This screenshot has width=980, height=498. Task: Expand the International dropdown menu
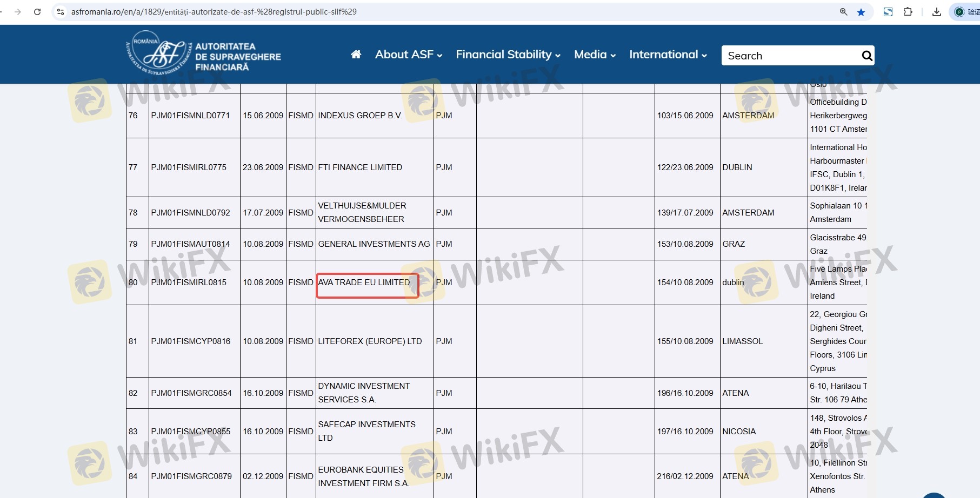(x=668, y=55)
